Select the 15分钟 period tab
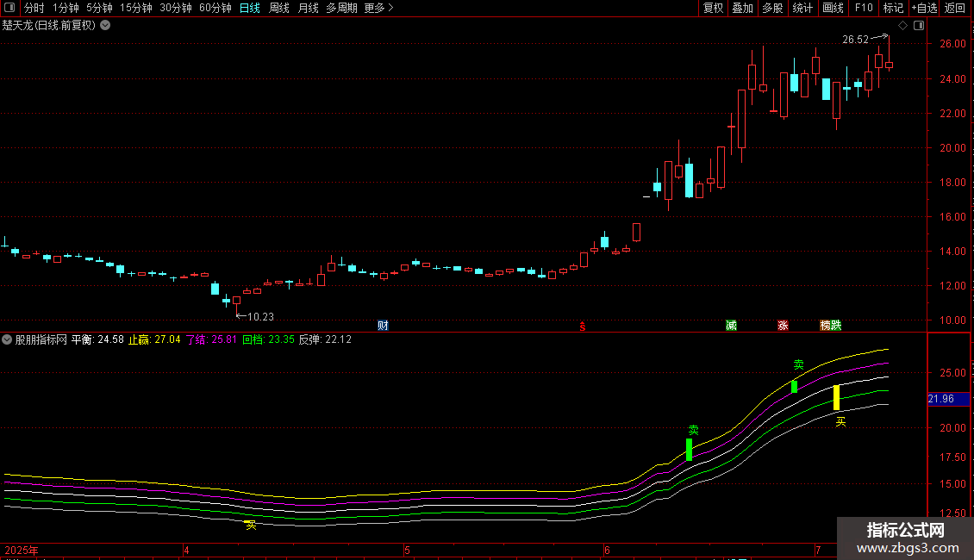 (x=136, y=8)
